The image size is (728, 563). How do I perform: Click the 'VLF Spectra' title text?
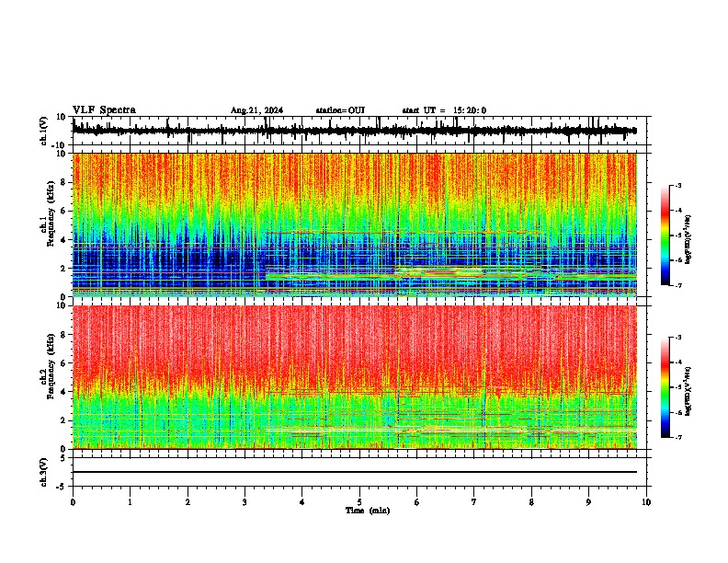[104, 110]
